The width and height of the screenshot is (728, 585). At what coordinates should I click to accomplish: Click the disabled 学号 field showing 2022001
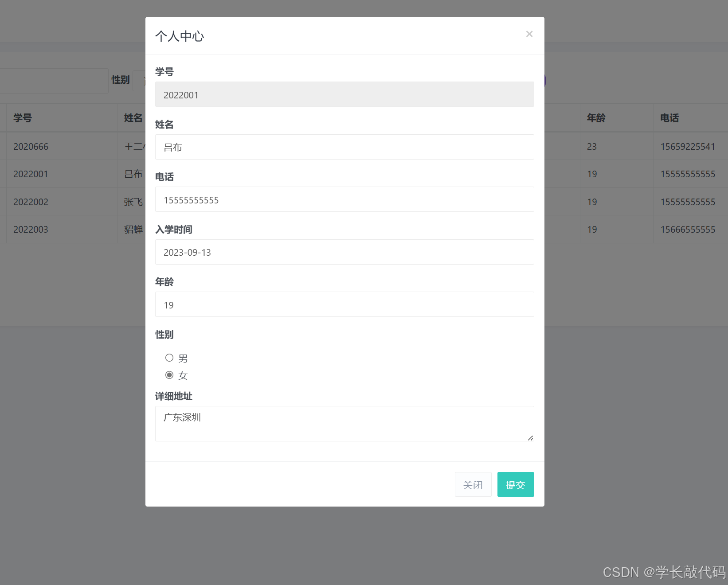click(344, 94)
